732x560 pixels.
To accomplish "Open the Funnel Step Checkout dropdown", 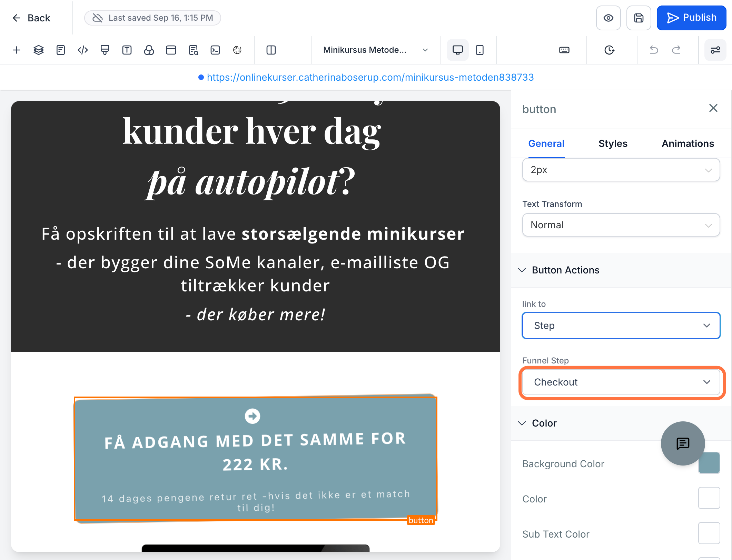I will (621, 382).
